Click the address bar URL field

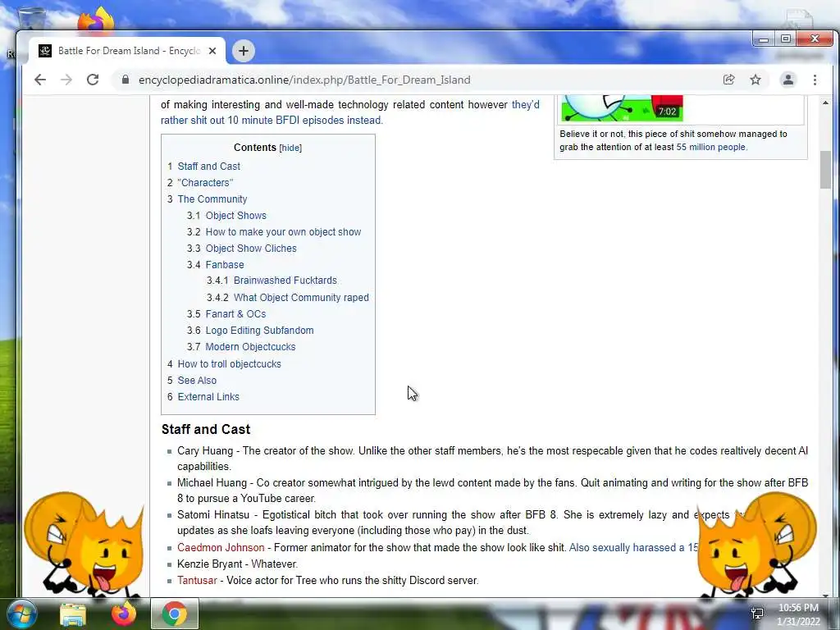click(x=418, y=80)
